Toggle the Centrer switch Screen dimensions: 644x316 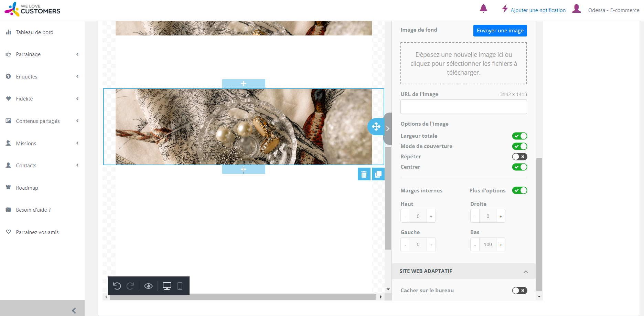[519, 167]
